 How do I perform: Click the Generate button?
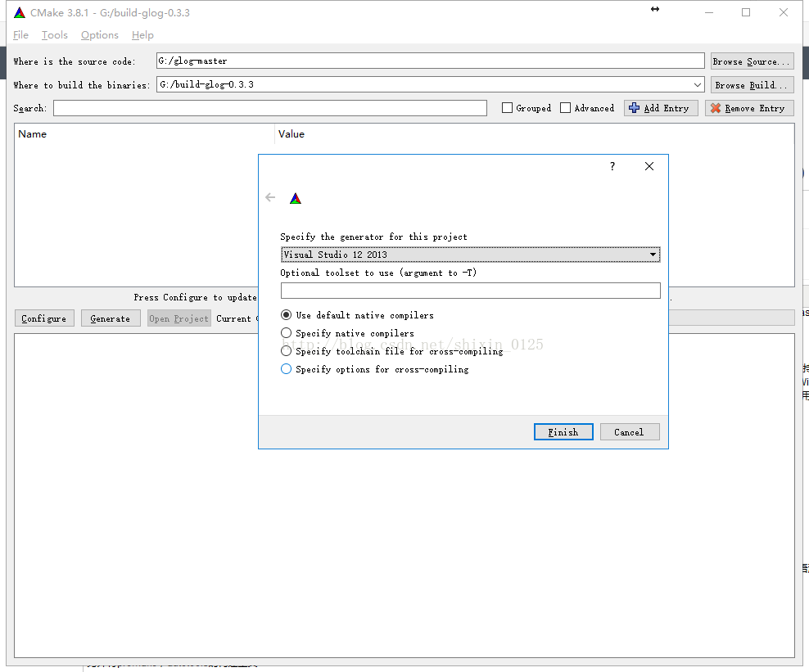pyautogui.click(x=111, y=318)
